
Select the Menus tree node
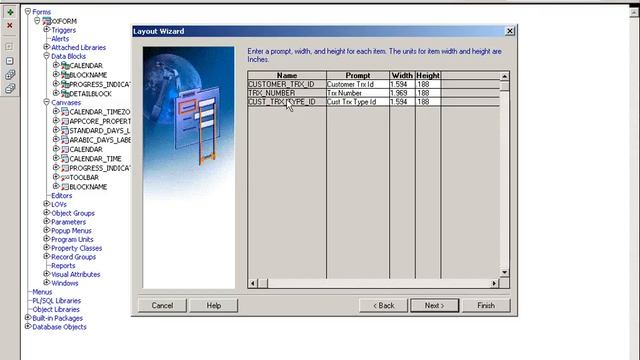click(42, 292)
